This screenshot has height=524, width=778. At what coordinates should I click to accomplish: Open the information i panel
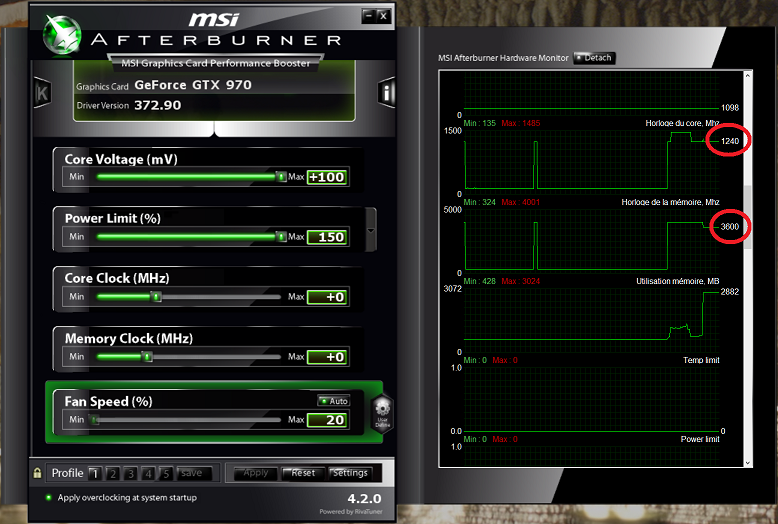387,93
